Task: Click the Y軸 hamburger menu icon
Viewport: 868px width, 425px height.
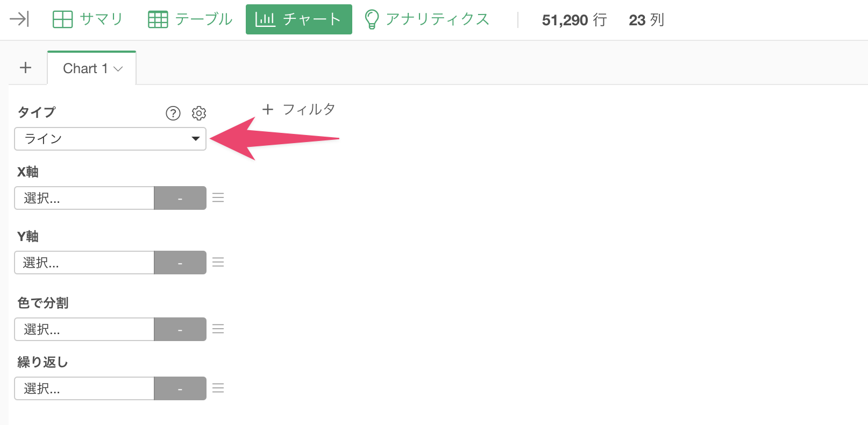Action: point(218,262)
